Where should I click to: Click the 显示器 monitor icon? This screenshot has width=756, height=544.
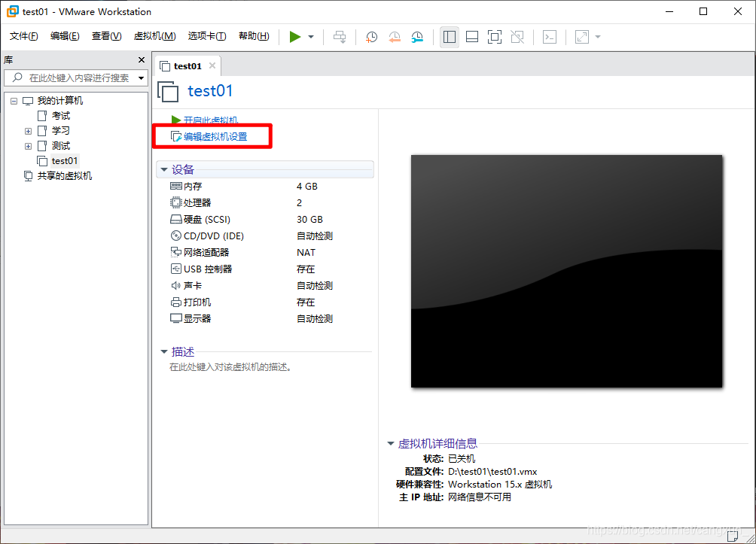tap(176, 318)
